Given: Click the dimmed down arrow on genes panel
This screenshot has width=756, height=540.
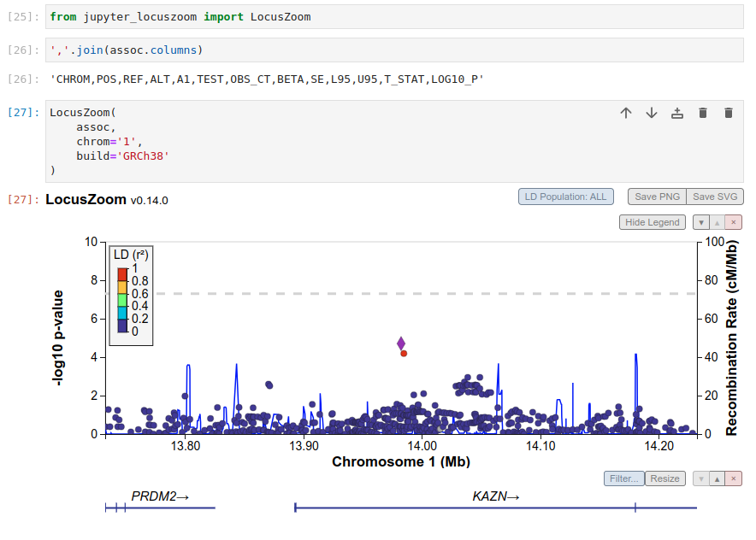Looking at the screenshot, I should coord(700,478).
